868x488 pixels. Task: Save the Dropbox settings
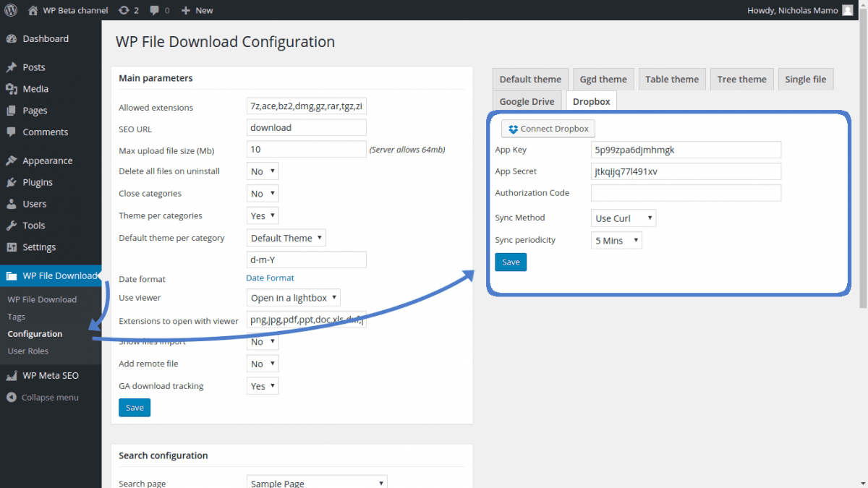(x=511, y=262)
